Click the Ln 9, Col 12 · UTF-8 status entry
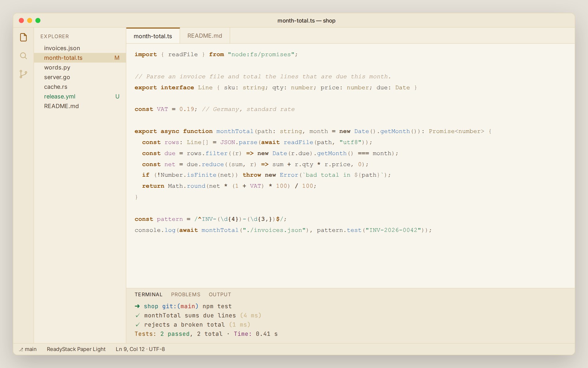This screenshot has height=368, width=588. [x=140, y=349]
